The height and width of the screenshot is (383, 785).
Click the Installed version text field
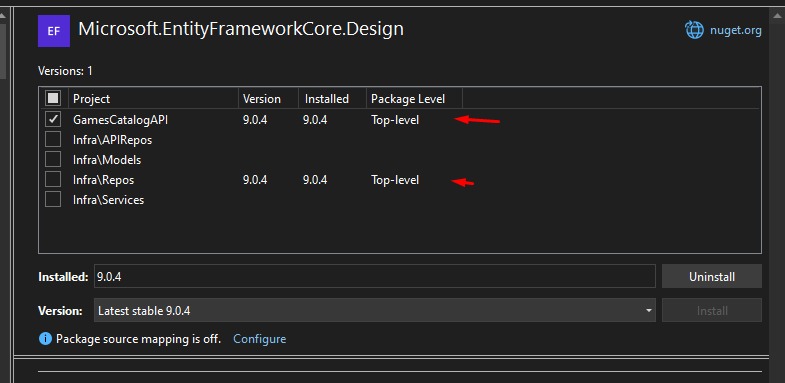click(x=374, y=276)
